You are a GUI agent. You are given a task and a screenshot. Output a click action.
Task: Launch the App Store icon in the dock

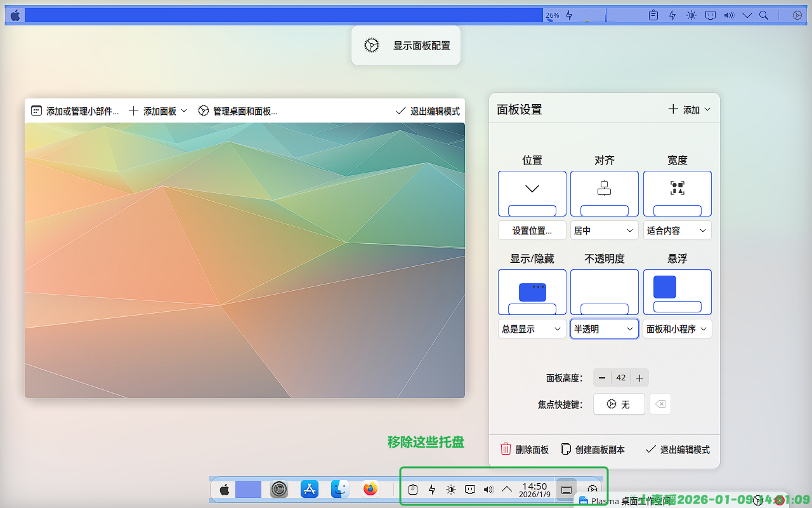pyautogui.click(x=310, y=489)
